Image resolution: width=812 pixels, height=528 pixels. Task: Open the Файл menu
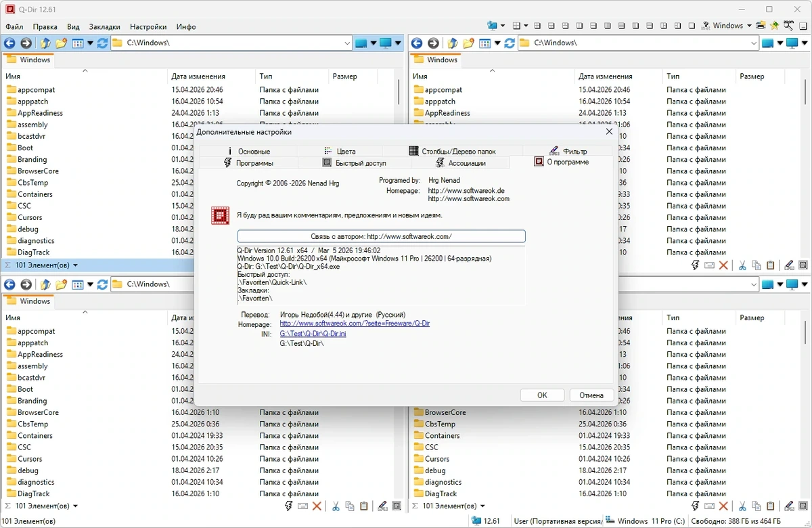tap(14, 26)
